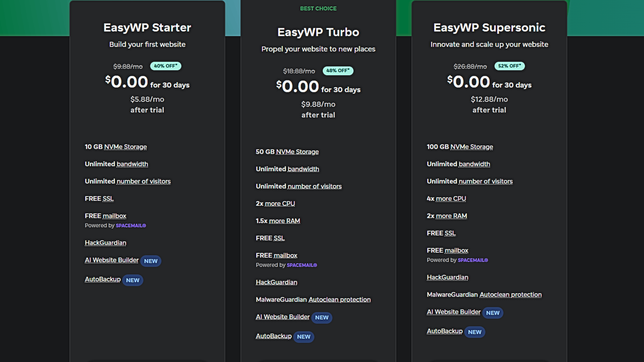This screenshot has height=362, width=644.
Task: Click the $5.88/mo after trial Starter price
Action: [147, 99]
